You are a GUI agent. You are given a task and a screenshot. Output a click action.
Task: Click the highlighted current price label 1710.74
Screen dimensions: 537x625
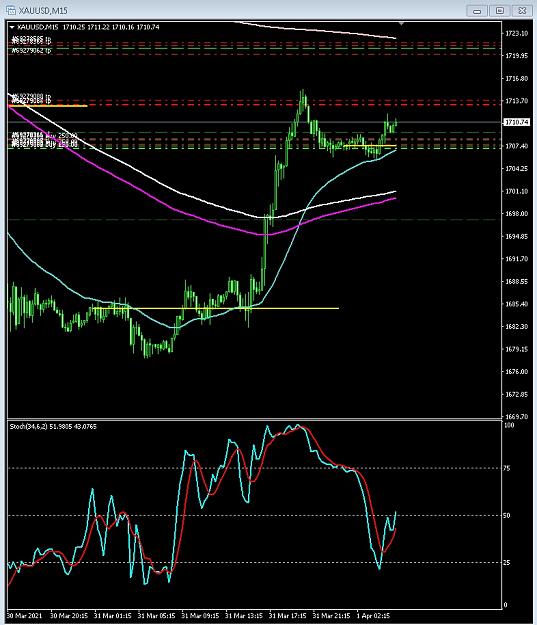(517, 122)
